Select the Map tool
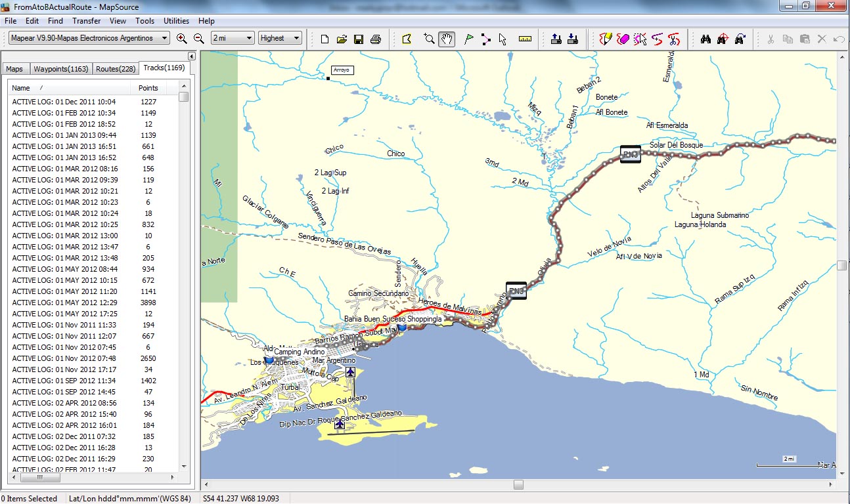850x504 pixels. (407, 39)
